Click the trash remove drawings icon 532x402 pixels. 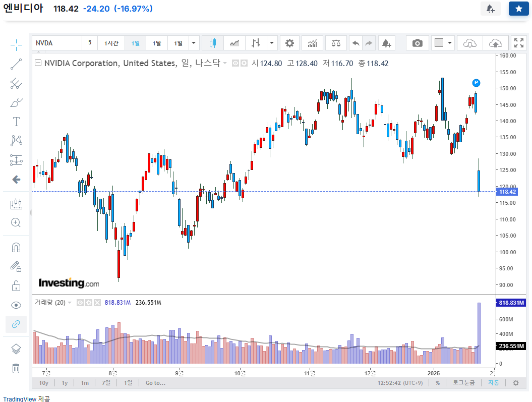point(16,368)
